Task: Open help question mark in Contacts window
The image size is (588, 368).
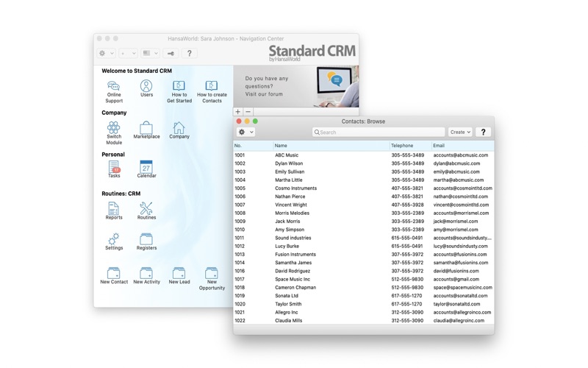Action: (x=483, y=132)
